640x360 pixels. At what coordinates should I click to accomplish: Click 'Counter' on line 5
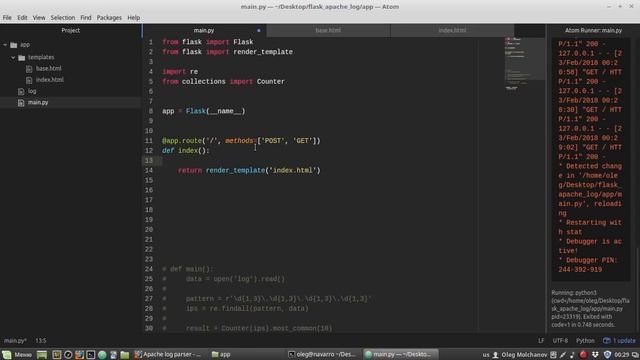point(271,82)
